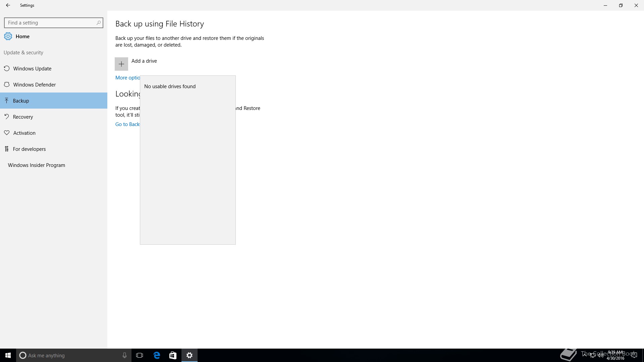644x362 pixels.
Task: Select the Backup sidebar item
Action: (x=21, y=101)
